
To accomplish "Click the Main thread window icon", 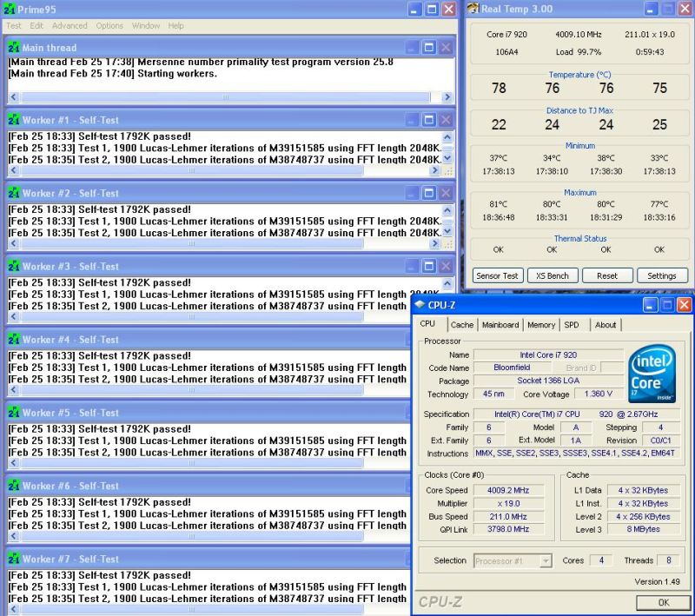I will click(x=14, y=48).
